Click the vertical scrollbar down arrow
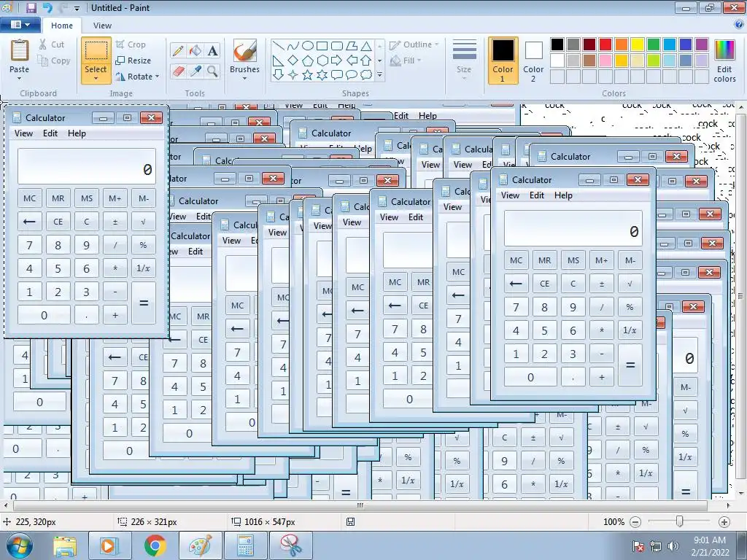 tap(741, 494)
